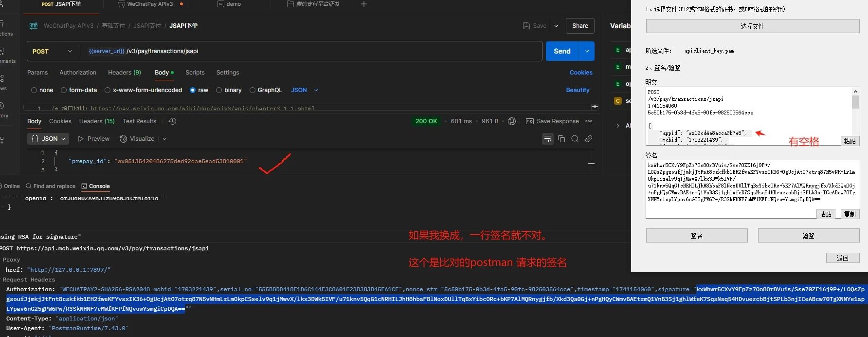This screenshot has height=337, width=868.
Task: Click 粘贴 button in the 签名 box
Action: coord(826,214)
